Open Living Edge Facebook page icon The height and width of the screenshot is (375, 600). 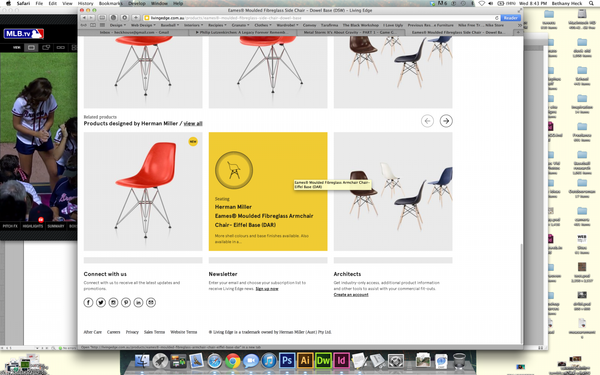pos(88,303)
